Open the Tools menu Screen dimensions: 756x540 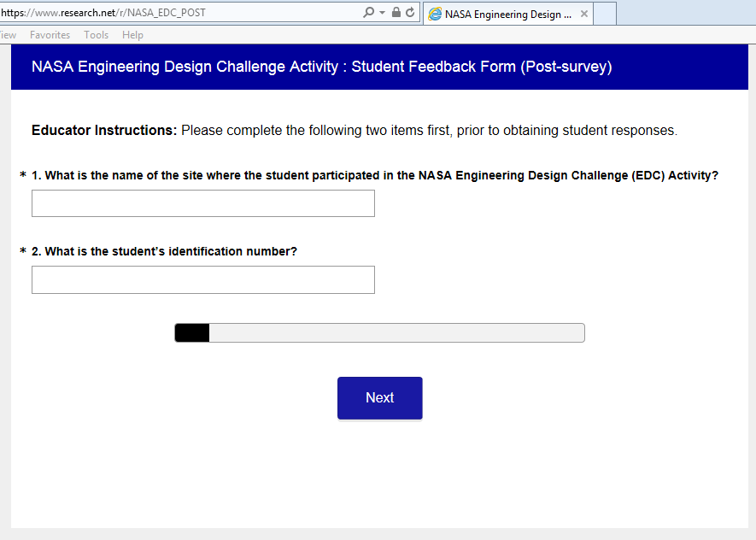96,35
